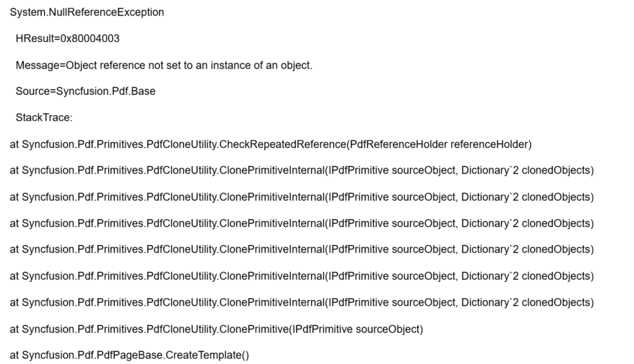Click the last ClonePrimitiveInternal stack frame
Screen dimensions: 634x364
pyautogui.click(x=301, y=302)
